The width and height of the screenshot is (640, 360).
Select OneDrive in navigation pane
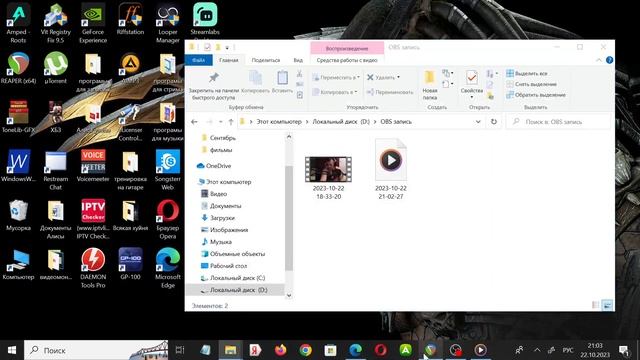(218, 166)
